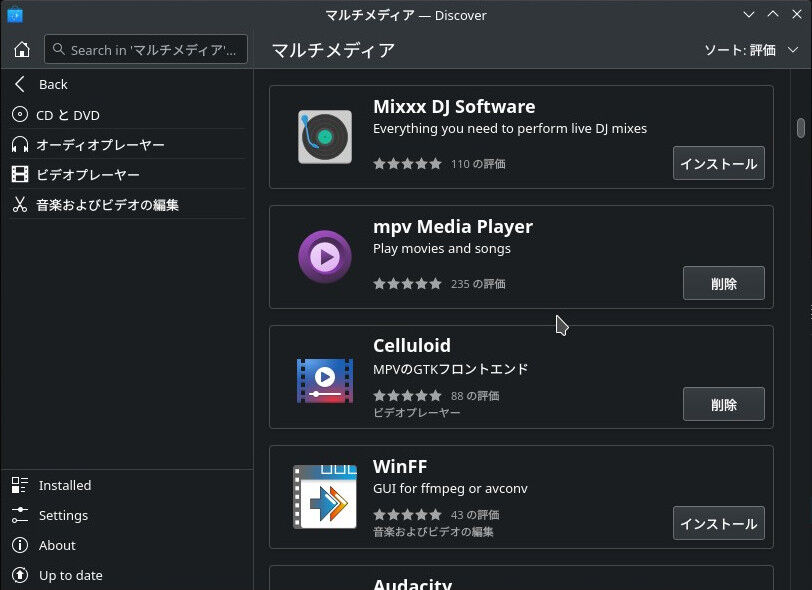The width and height of the screenshot is (812, 590).
Task: Select the Discover home icon
Action: (22, 48)
